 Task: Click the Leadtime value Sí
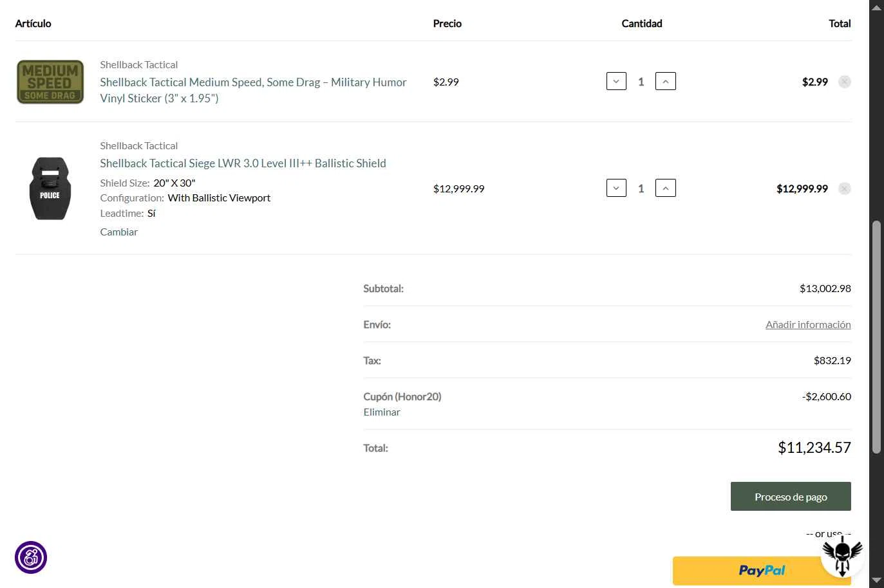151,214
